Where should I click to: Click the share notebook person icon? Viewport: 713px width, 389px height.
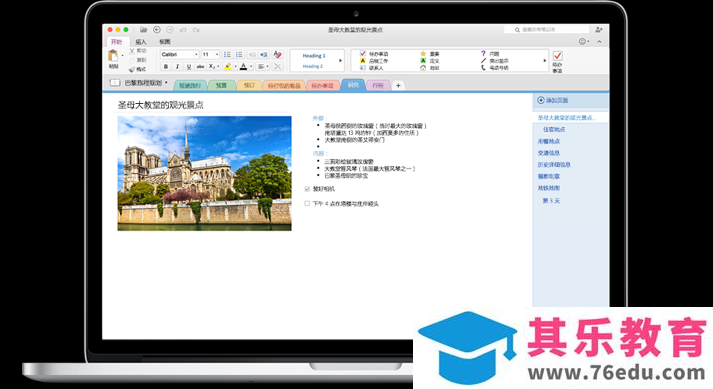pyautogui.click(x=599, y=30)
